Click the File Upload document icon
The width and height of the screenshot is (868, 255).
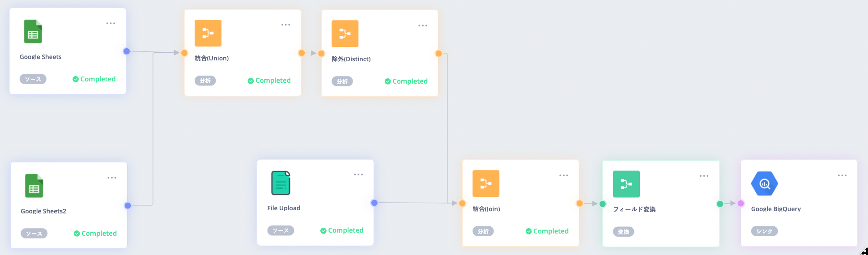coord(281,183)
